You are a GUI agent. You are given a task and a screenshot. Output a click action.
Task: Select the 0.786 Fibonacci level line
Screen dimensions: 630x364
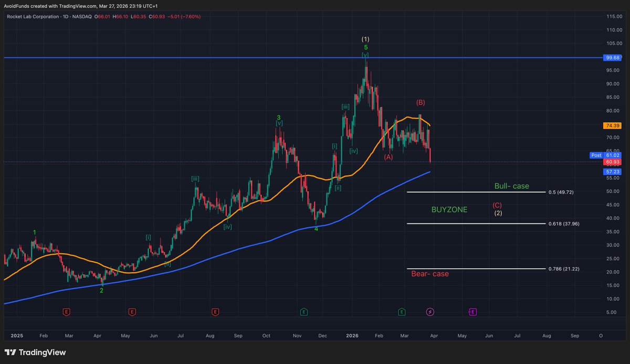coord(476,269)
